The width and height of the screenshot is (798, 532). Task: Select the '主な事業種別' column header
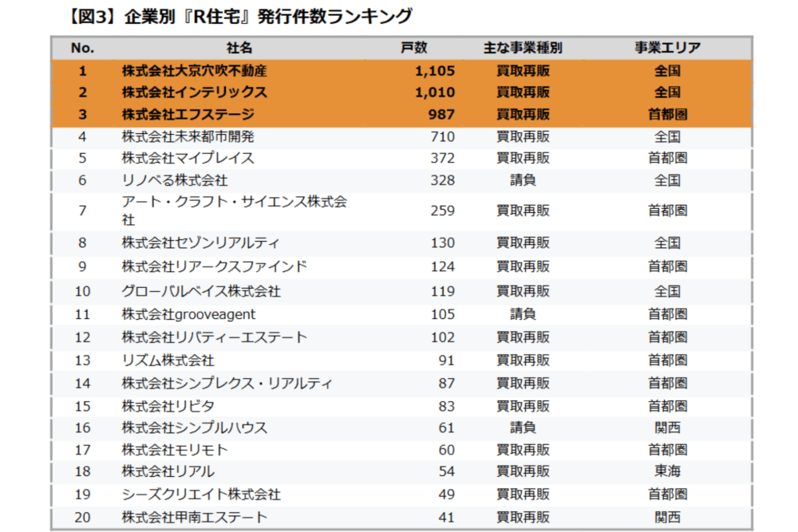click(523, 48)
